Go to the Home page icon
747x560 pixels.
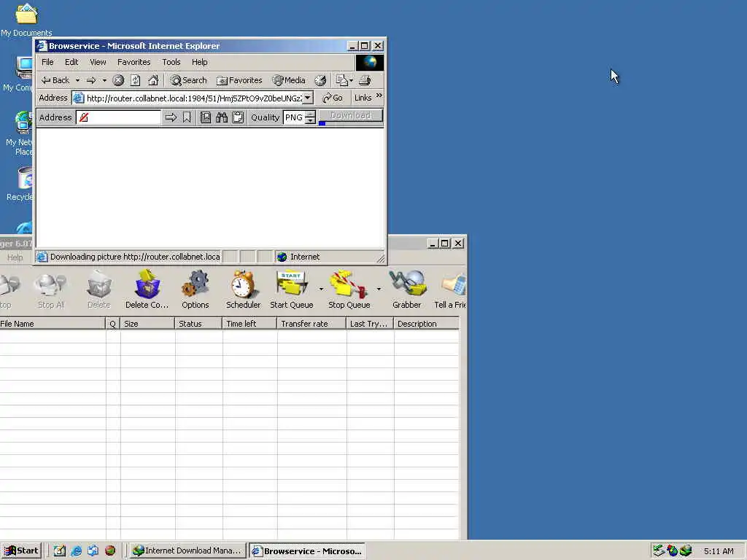[x=153, y=80]
